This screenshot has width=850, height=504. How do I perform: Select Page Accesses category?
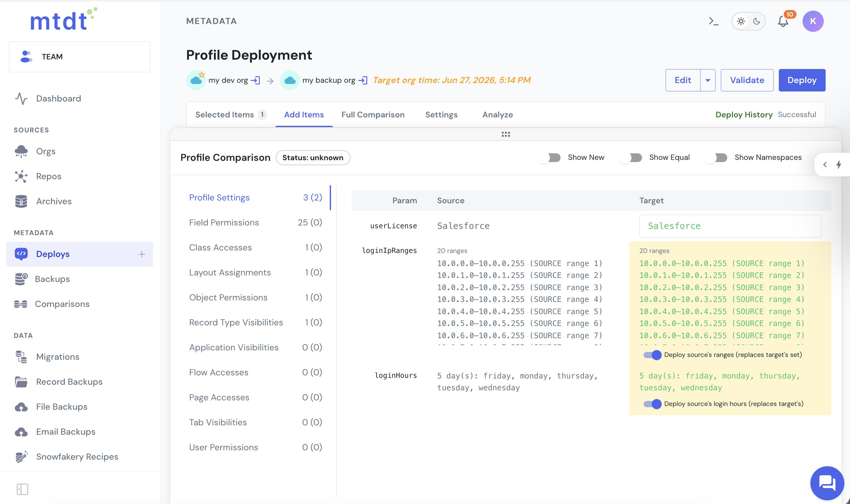[x=255, y=397]
